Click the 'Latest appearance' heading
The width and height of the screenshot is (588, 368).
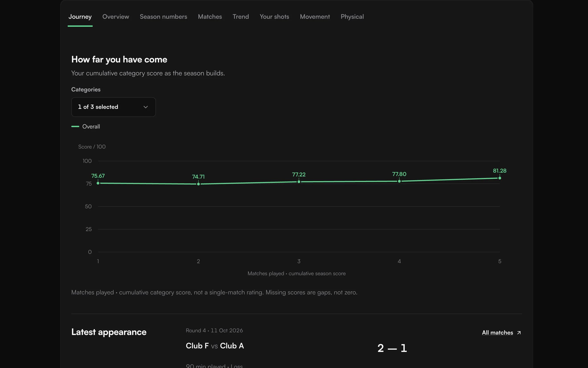(x=109, y=332)
